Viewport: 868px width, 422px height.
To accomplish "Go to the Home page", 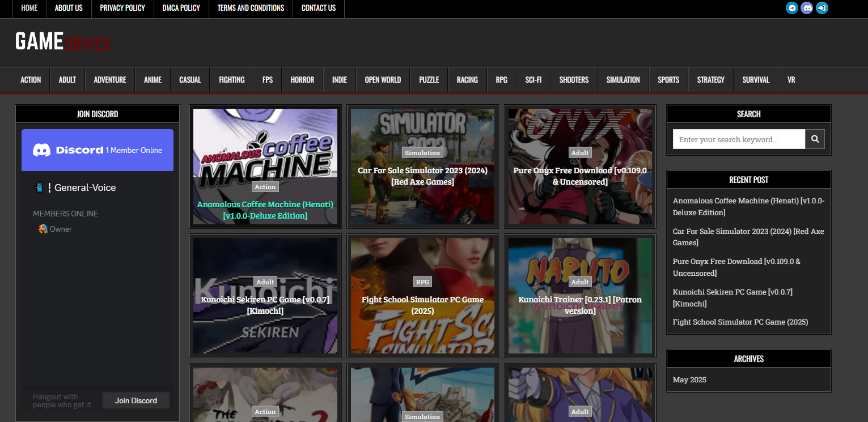I will point(29,8).
